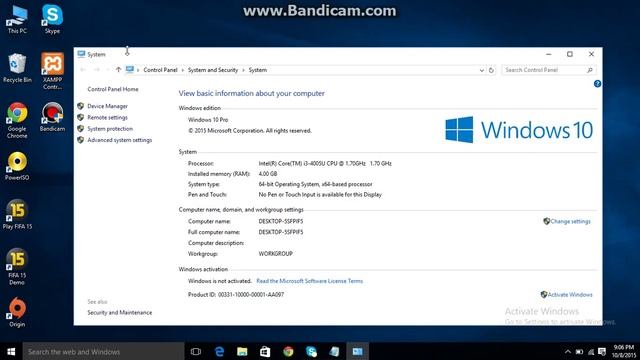Viewport: 640px width, 360px height.
Task: Open the Windows Store taskbar icon
Action: (x=265, y=351)
